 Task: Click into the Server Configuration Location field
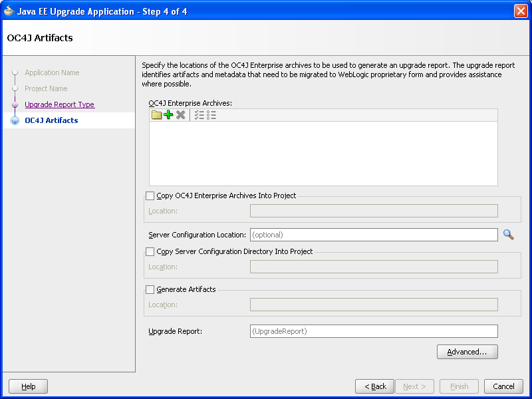pyautogui.click(x=374, y=235)
